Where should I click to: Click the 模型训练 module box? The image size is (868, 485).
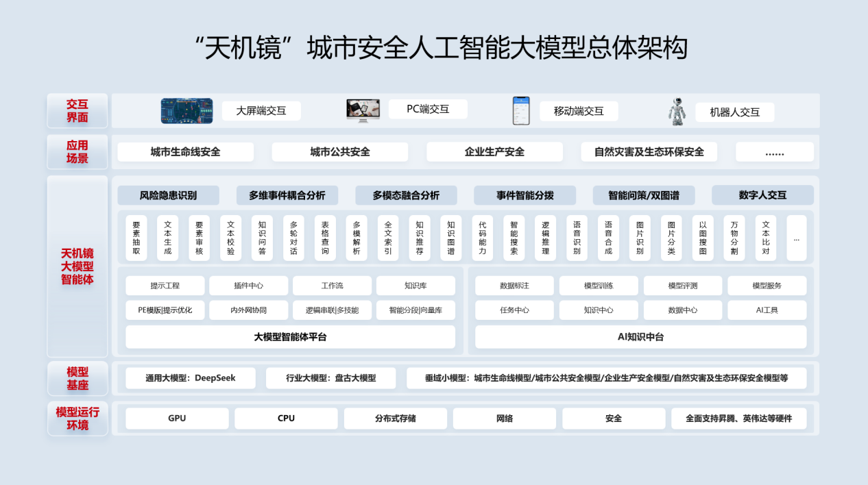[x=598, y=286]
